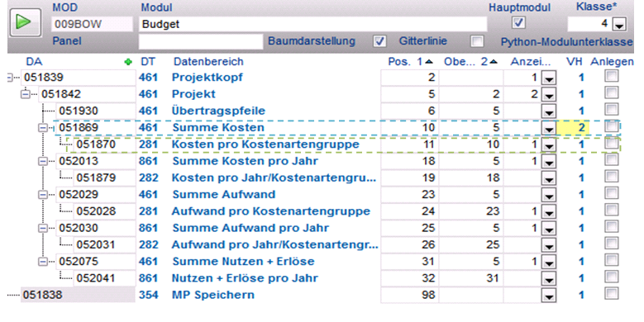The height and width of the screenshot is (322, 644).
Task: Click the empty Panel input field
Action: [201, 41]
